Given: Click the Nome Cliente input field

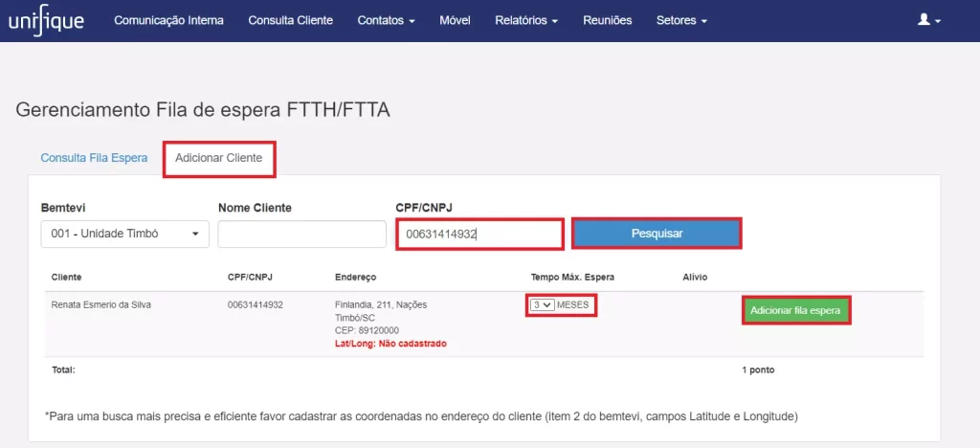Looking at the screenshot, I should click(301, 234).
